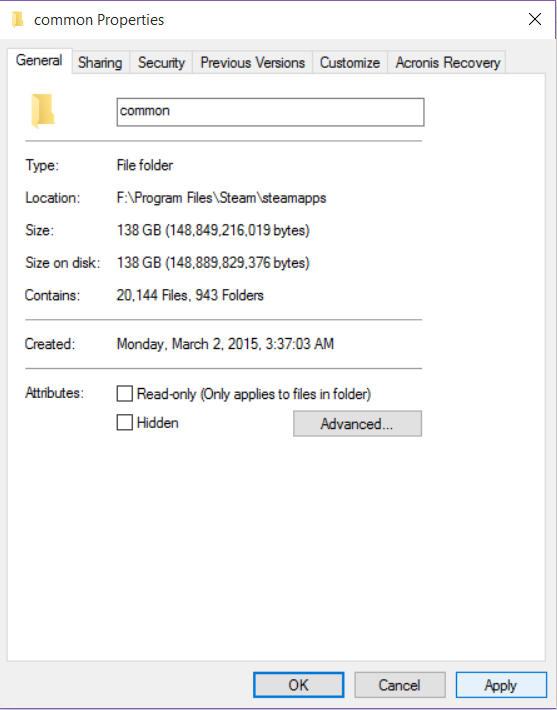The image size is (557, 710).
Task: Tick the Hidden attribute checkbox
Action: coord(125,422)
